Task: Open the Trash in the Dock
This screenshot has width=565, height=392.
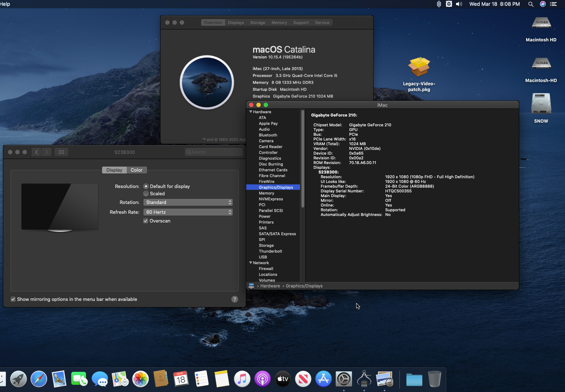Action: 435,379
